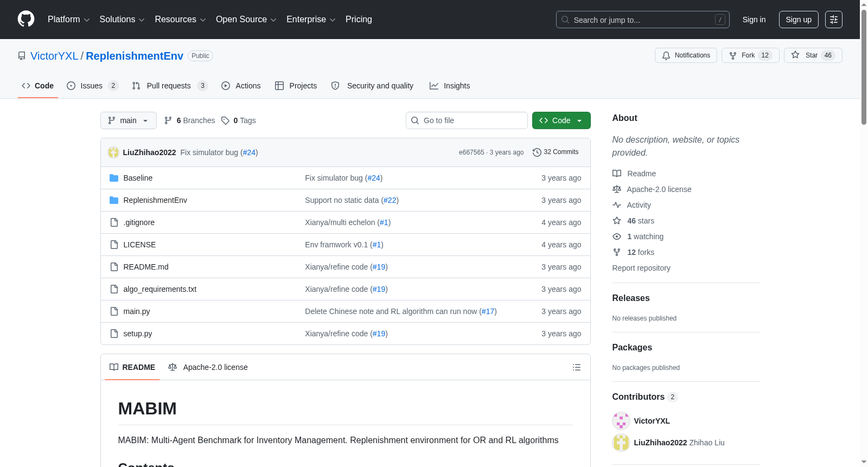Click the tag icon beside 0 Tags
This screenshot has height=467, width=868.
[x=225, y=120]
